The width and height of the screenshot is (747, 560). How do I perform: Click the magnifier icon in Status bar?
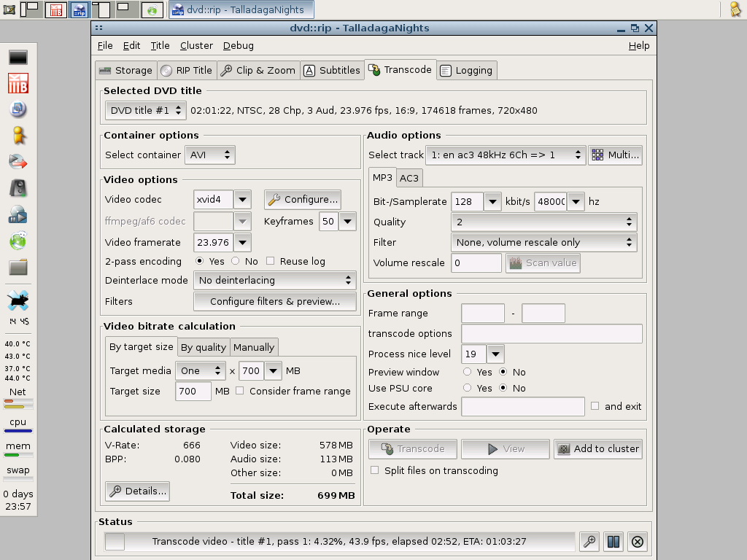[x=589, y=542]
